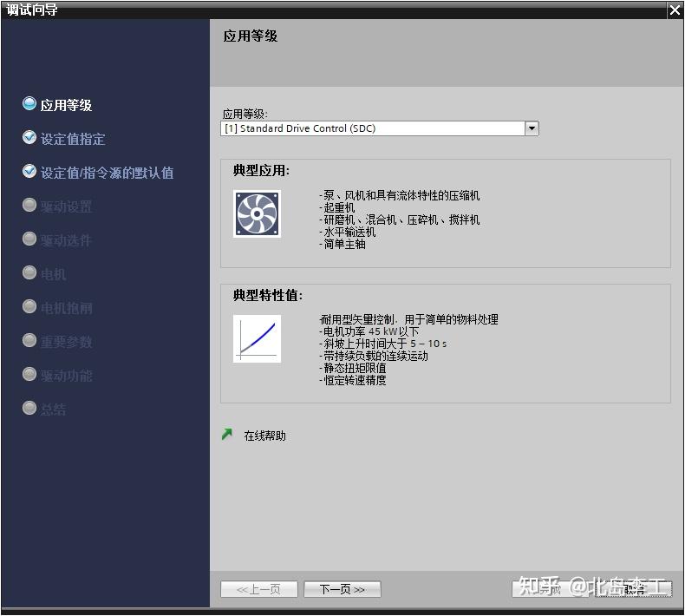685x616 pixels.
Task: Click the grey circle icon beside 总结
Action: [x=29, y=408]
